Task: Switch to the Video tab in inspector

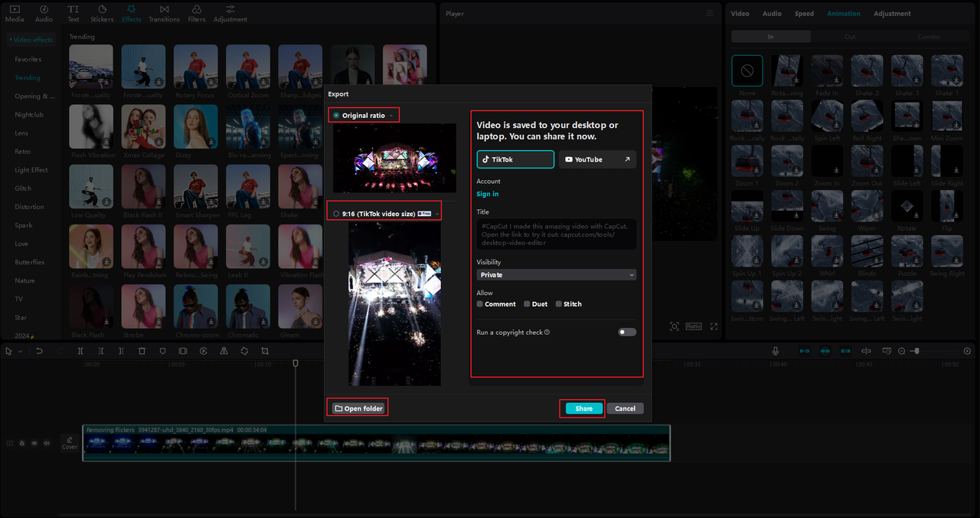Action: tap(740, 14)
